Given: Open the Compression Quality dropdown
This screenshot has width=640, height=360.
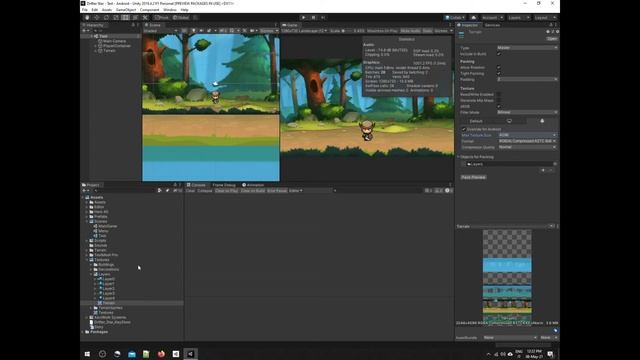Looking at the screenshot, I should click(527, 147).
